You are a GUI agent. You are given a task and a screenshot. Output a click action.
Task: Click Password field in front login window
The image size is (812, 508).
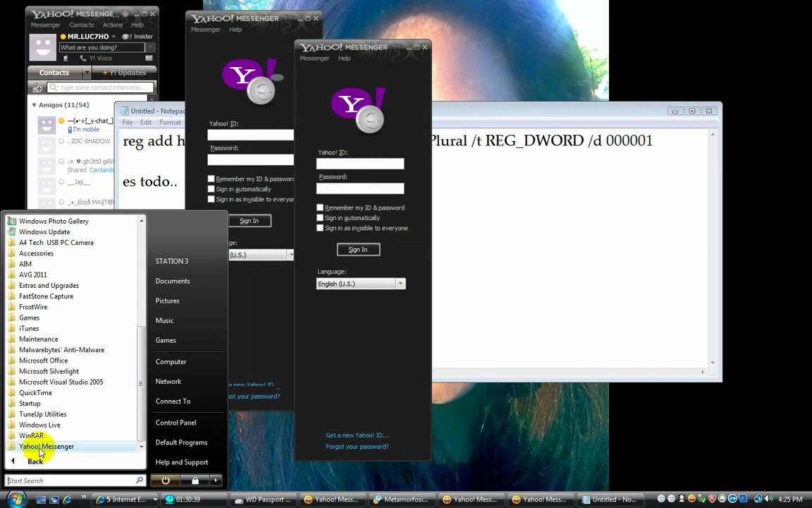coord(360,188)
